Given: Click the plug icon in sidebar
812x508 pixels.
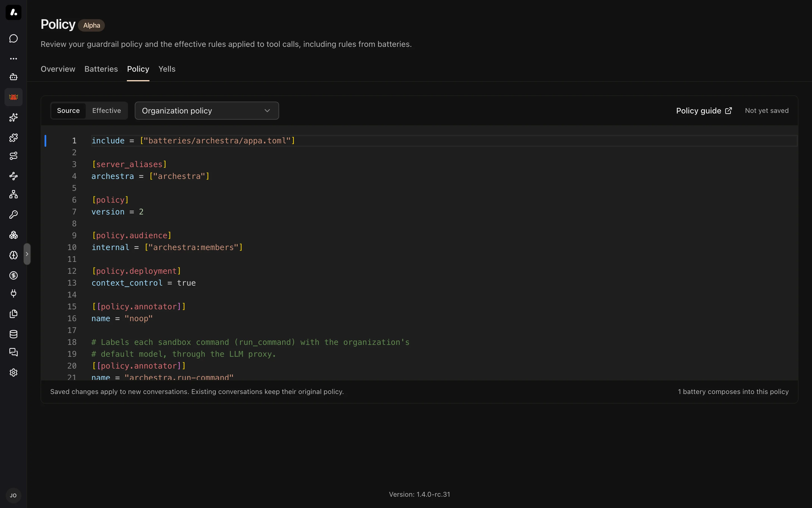Looking at the screenshot, I should (x=14, y=294).
